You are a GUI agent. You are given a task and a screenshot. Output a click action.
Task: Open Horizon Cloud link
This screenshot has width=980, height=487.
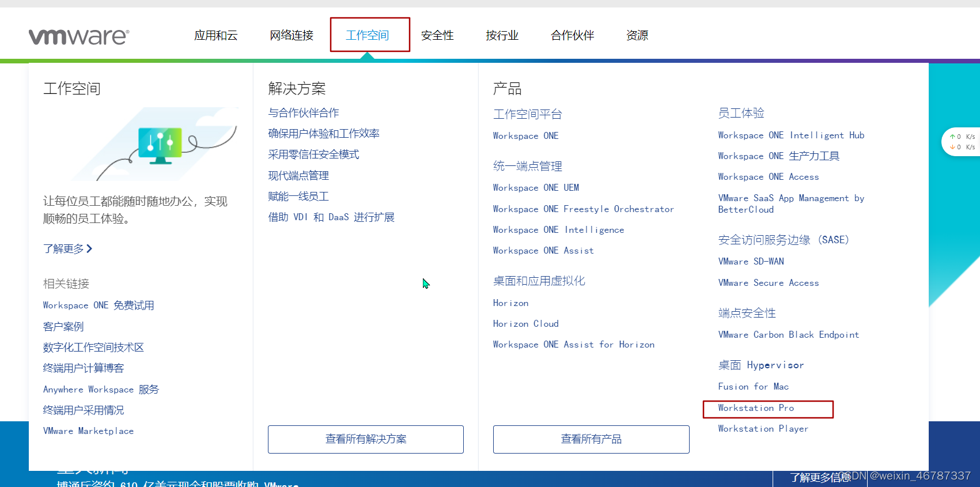[x=526, y=324]
